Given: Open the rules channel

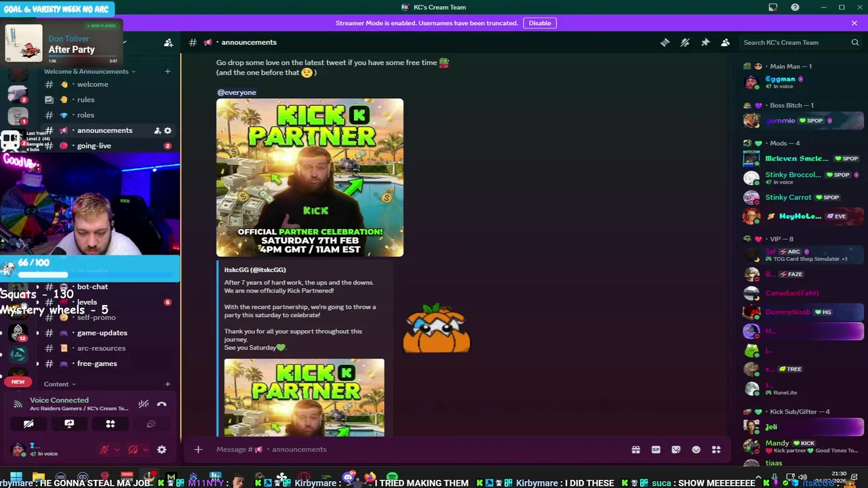Looking at the screenshot, I should point(108,100).
